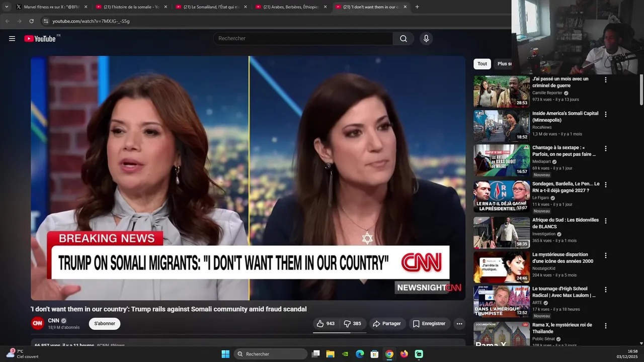Screen dimensions: 644x362
Task: Select the 'Tout' filter chip
Action: [x=482, y=64]
